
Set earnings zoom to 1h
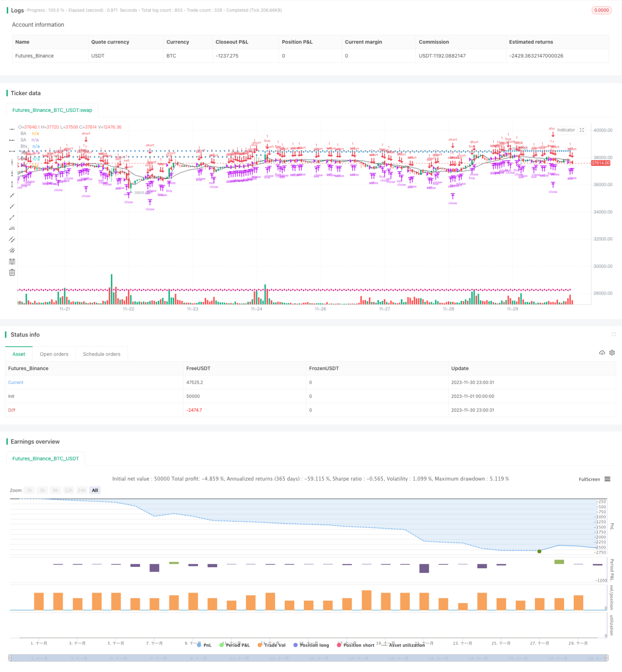point(29,490)
